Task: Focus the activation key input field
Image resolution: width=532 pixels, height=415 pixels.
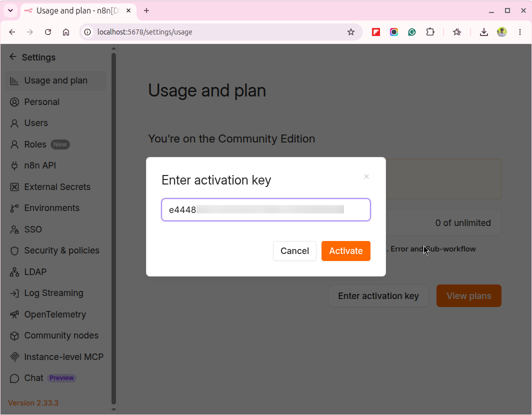Action: tap(265, 209)
